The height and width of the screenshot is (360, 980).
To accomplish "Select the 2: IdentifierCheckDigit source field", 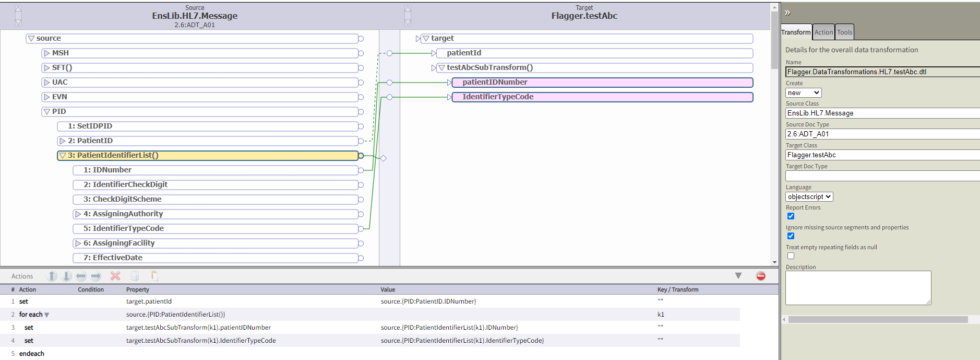I will [216, 185].
